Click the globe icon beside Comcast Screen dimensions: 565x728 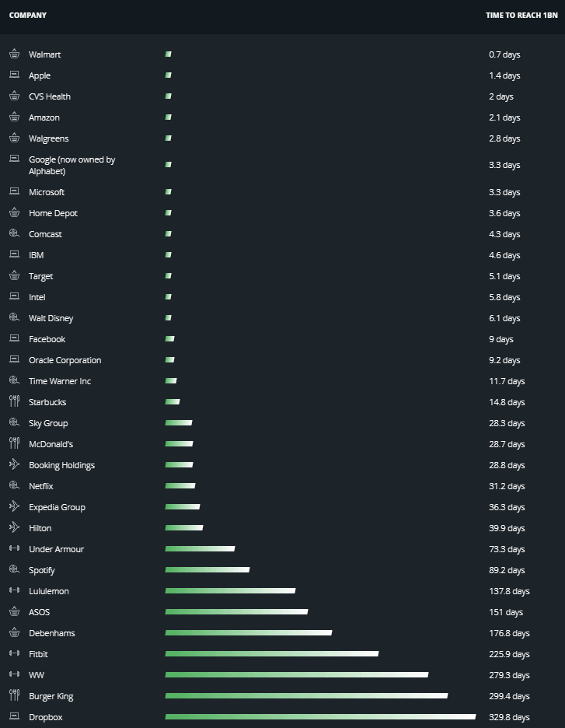click(x=14, y=234)
